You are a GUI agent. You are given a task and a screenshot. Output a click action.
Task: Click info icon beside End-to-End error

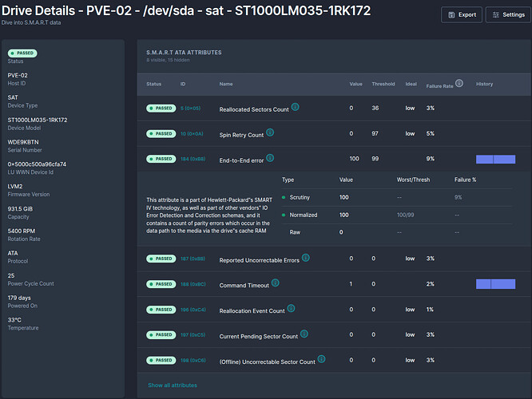click(x=270, y=158)
